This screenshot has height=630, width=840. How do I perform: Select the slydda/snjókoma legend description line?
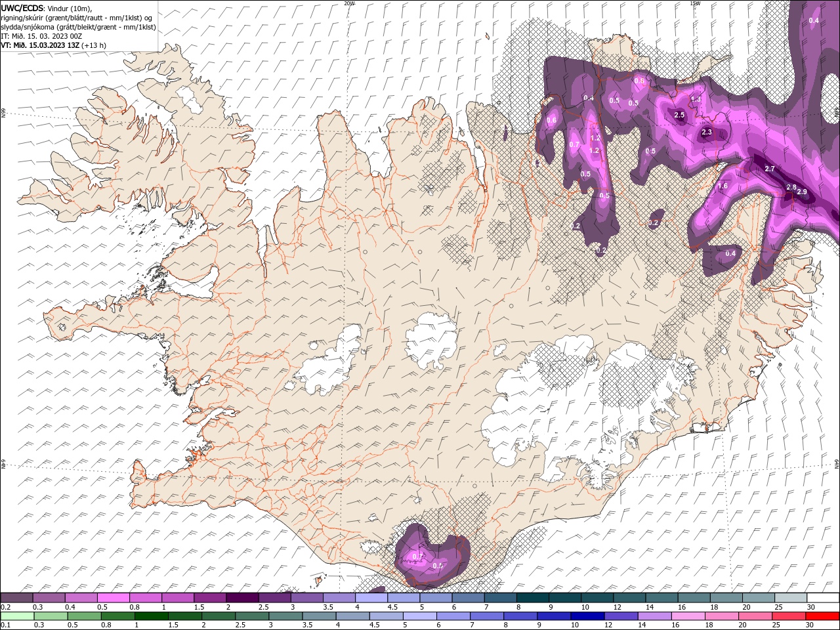tap(78, 26)
